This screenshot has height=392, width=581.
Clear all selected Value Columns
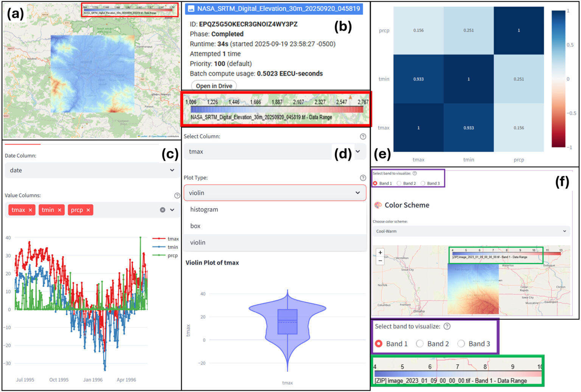tap(163, 210)
